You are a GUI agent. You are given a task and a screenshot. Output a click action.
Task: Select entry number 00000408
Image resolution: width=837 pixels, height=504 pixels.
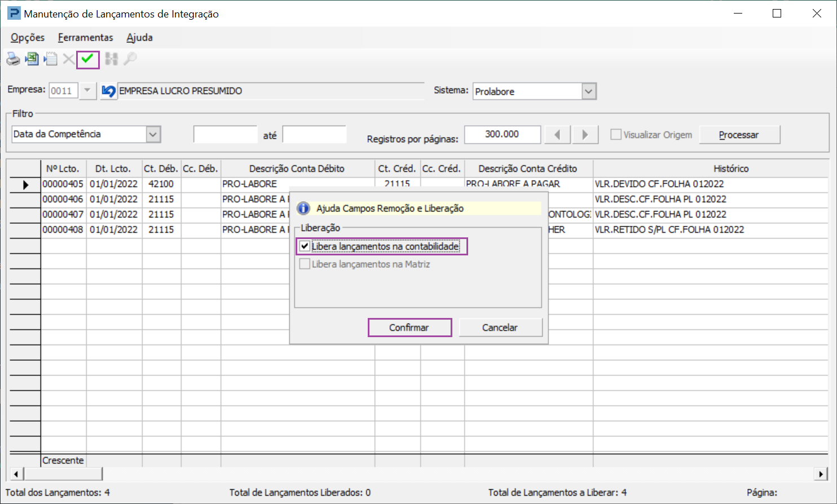pyautogui.click(x=63, y=230)
